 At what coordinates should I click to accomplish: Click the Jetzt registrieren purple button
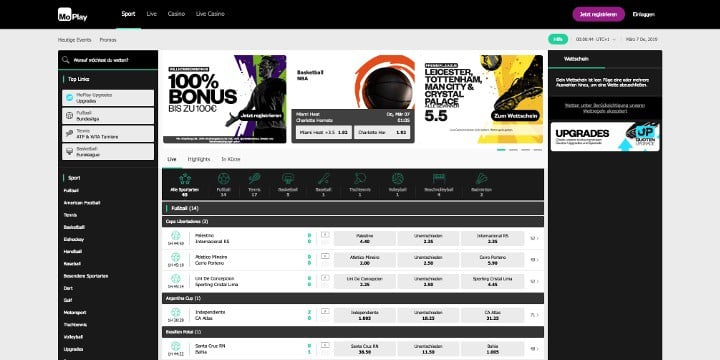point(598,14)
